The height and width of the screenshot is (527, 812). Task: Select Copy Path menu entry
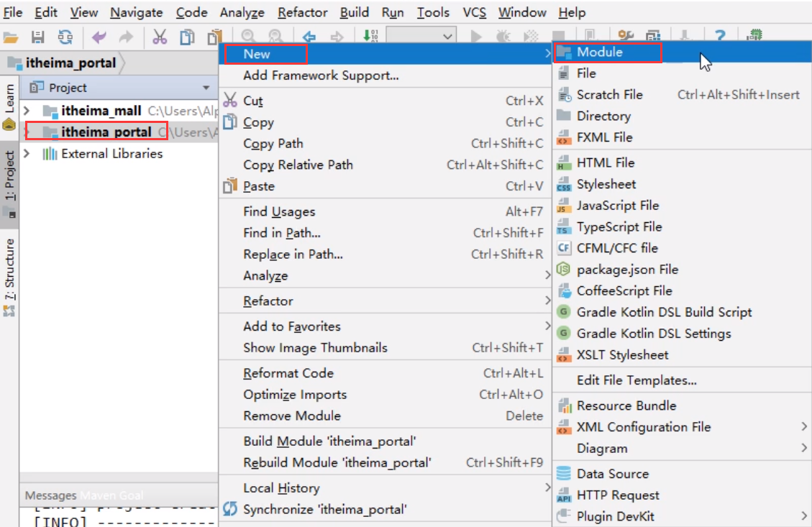tap(386, 143)
